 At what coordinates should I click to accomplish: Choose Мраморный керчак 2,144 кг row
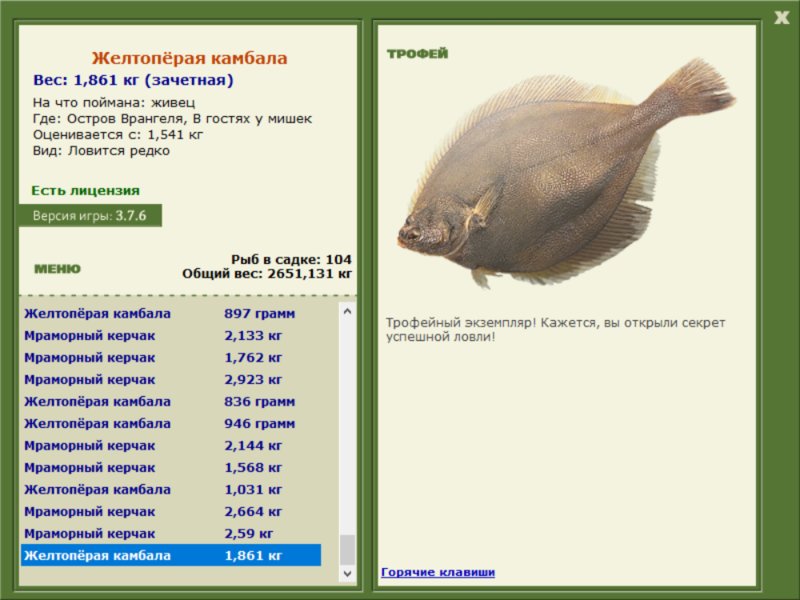pos(170,446)
